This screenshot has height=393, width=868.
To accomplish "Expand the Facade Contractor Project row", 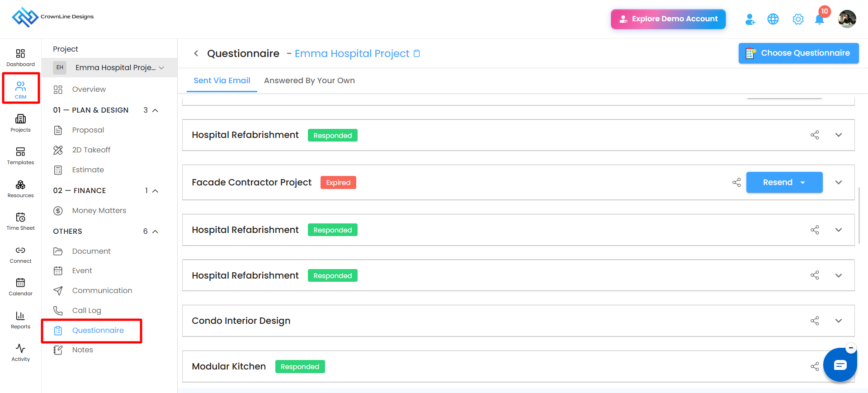I will point(839,182).
